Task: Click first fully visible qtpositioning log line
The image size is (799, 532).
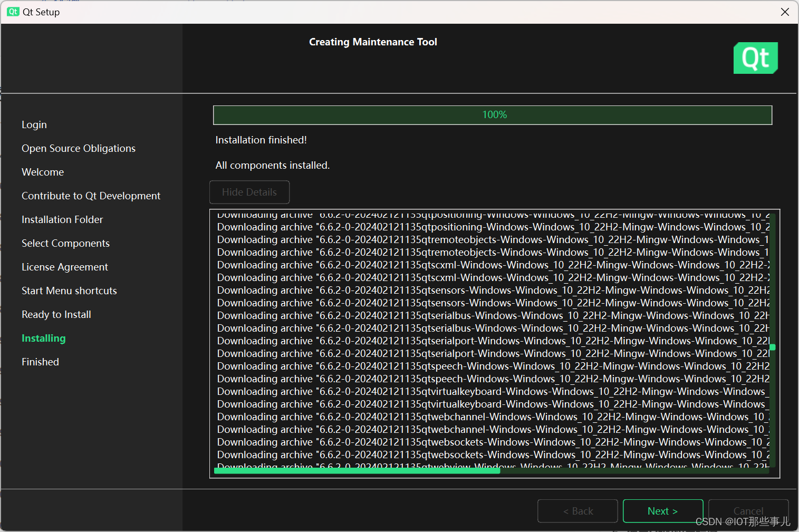Action: 493,227
